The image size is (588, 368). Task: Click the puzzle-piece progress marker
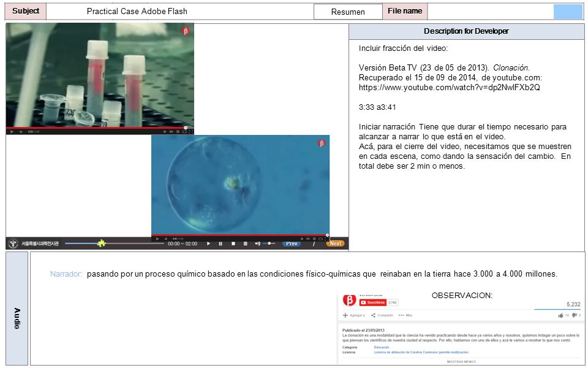pos(101,243)
